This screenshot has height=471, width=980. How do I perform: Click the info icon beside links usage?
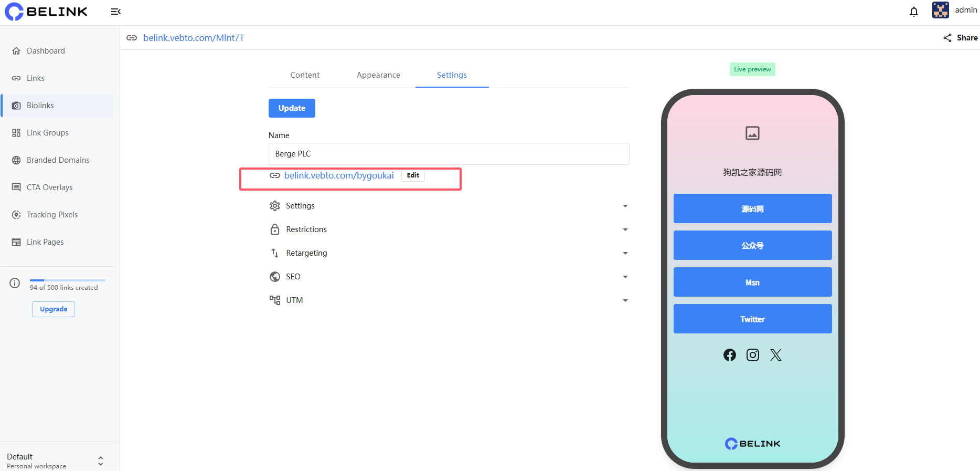click(15, 284)
